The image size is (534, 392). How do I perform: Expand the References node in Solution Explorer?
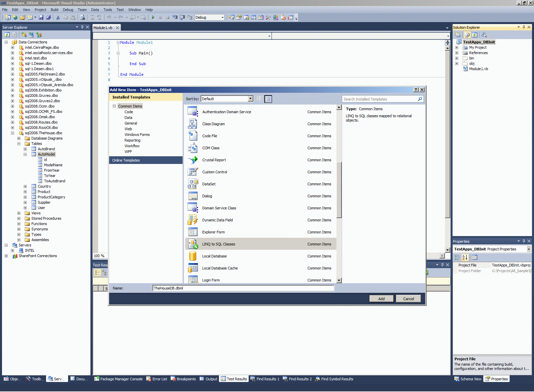click(x=457, y=53)
